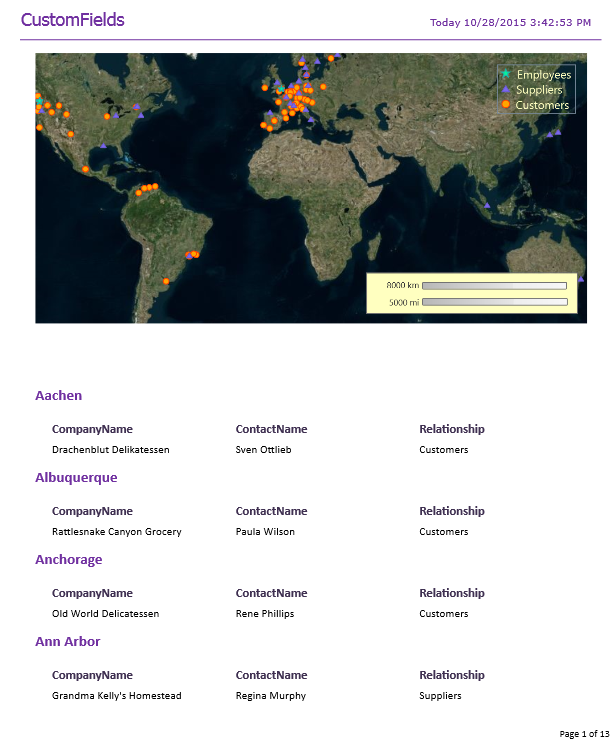The image size is (612, 748).
Task: Click the Ann Arbor group heading
Action: click(68, 642)
